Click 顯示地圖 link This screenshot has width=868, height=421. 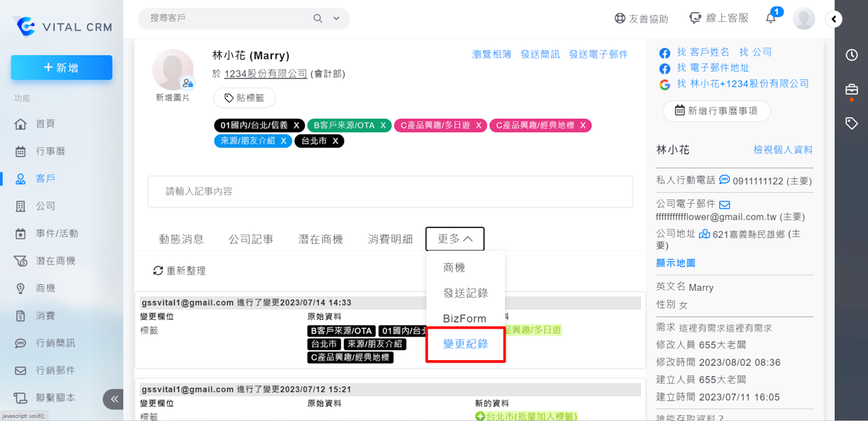coord(675,263)
